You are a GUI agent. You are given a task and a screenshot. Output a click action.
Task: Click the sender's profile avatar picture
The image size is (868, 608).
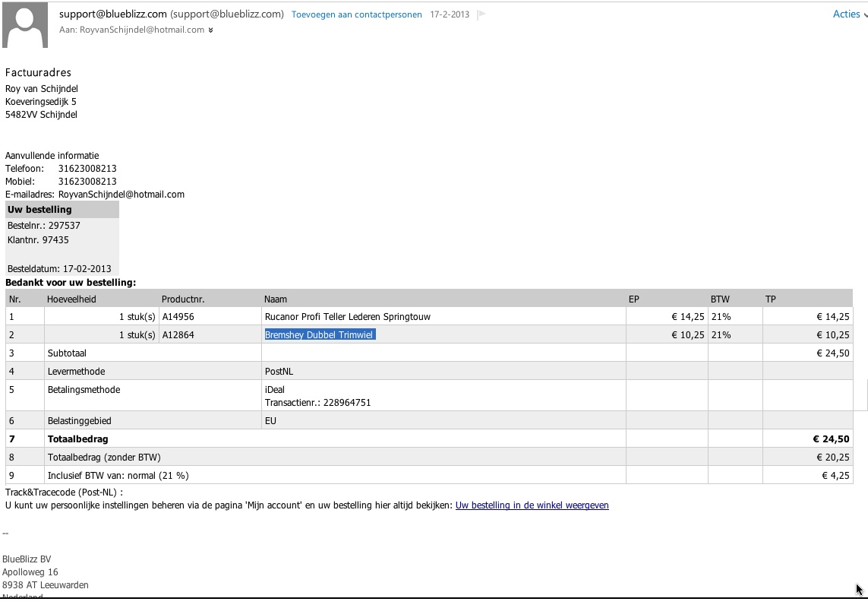tap(25, 25)
